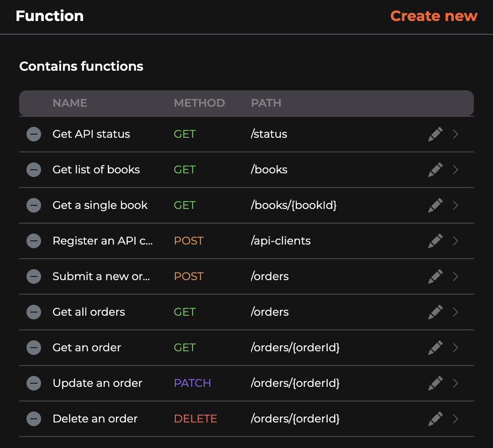Viewport: 493px width, 448px height.
Task: Edit the Update an order PATCH function
Action: tap(435, 383)
